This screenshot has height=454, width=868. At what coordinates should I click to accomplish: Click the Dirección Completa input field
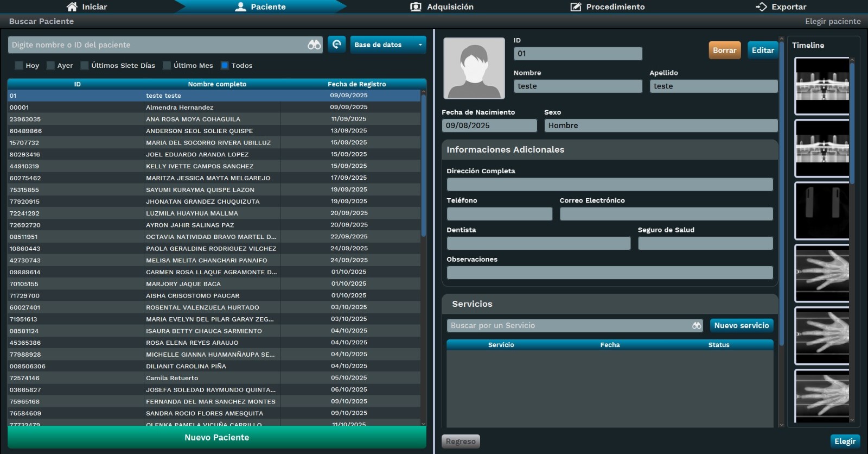609,185
